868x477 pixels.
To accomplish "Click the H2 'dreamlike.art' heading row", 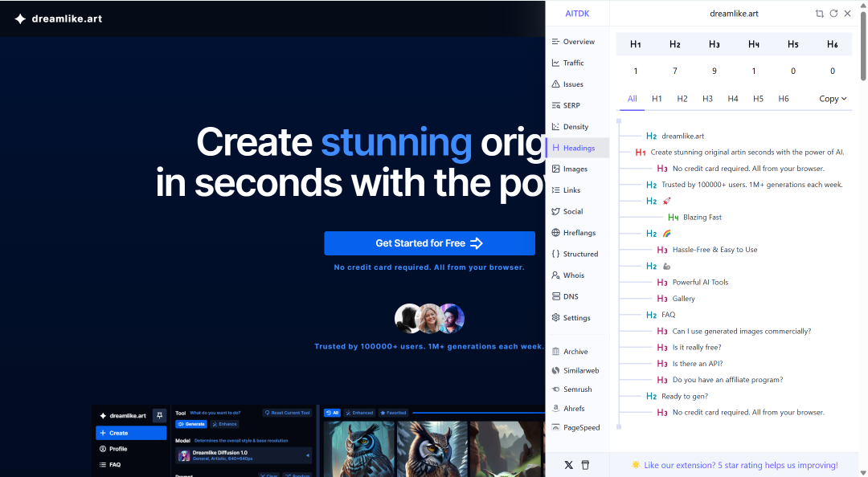I will (x=675, y=137).
